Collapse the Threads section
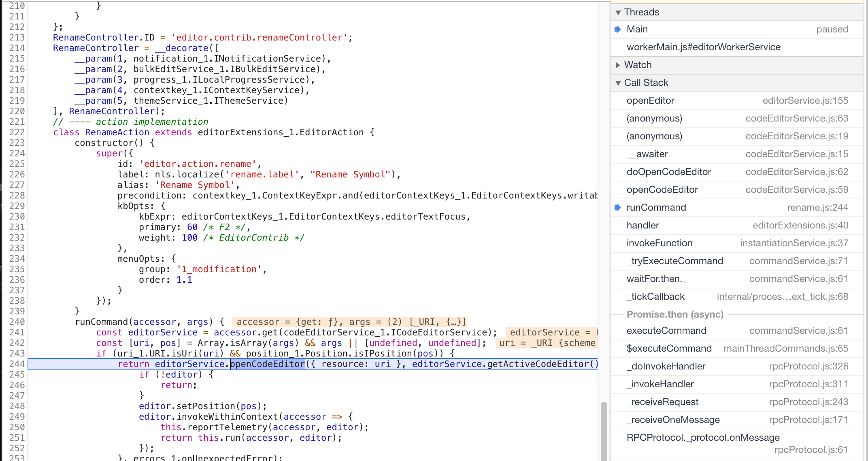 [618, 12]
